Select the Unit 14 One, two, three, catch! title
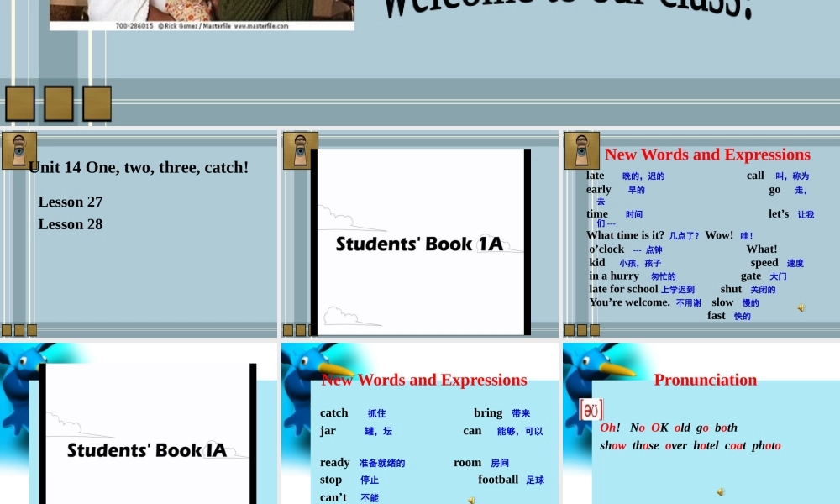 139,167
